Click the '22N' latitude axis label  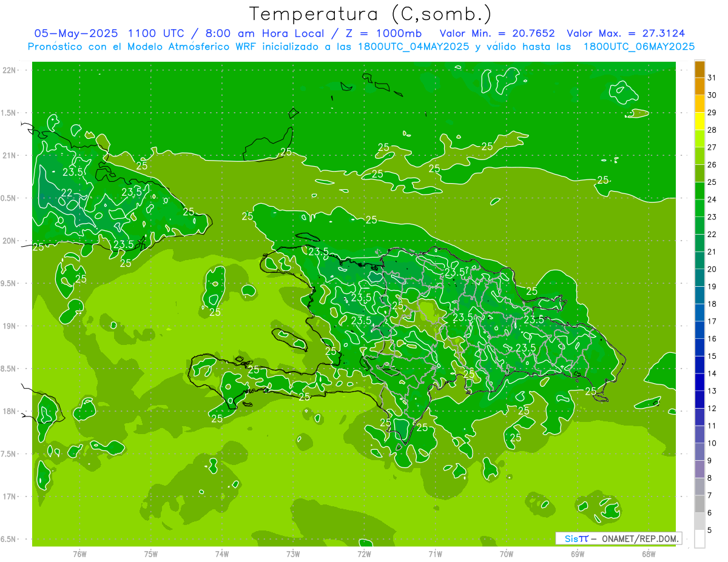pos(9,70)
